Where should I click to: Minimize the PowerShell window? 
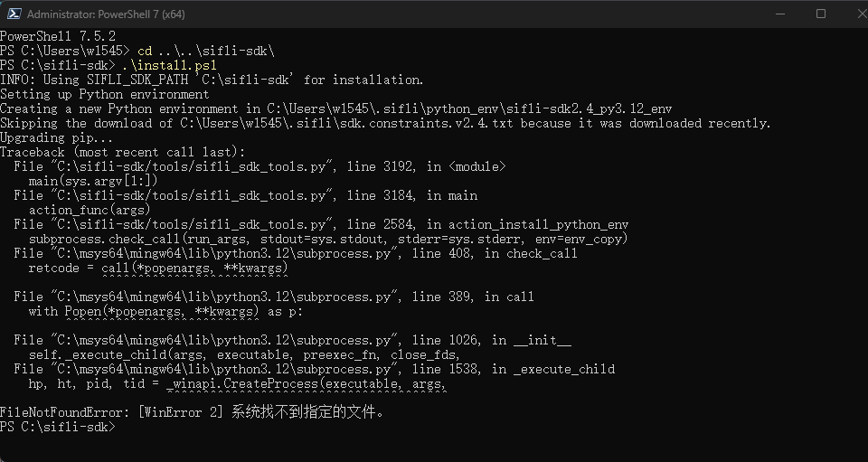tap(780, 14)
